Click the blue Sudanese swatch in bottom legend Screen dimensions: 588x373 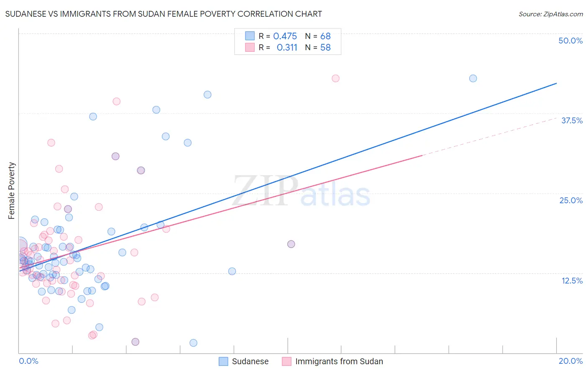pos(224,361)
